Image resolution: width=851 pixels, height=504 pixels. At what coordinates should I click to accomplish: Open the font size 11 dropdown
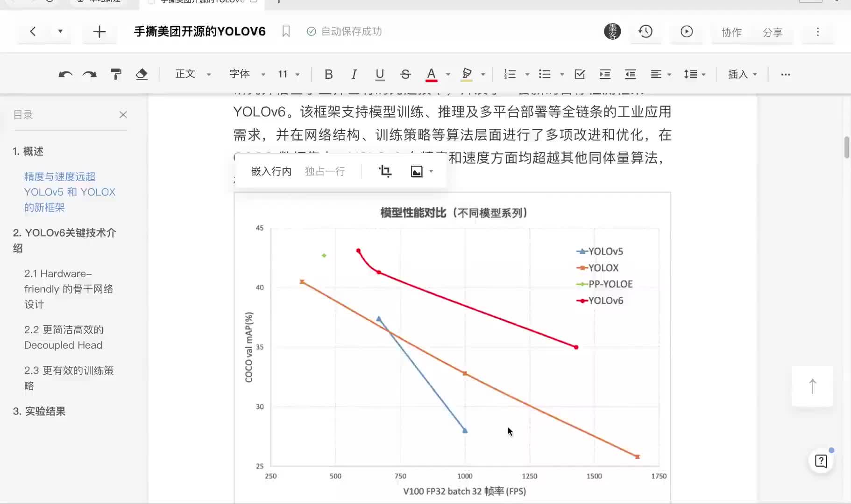(289, 74)
